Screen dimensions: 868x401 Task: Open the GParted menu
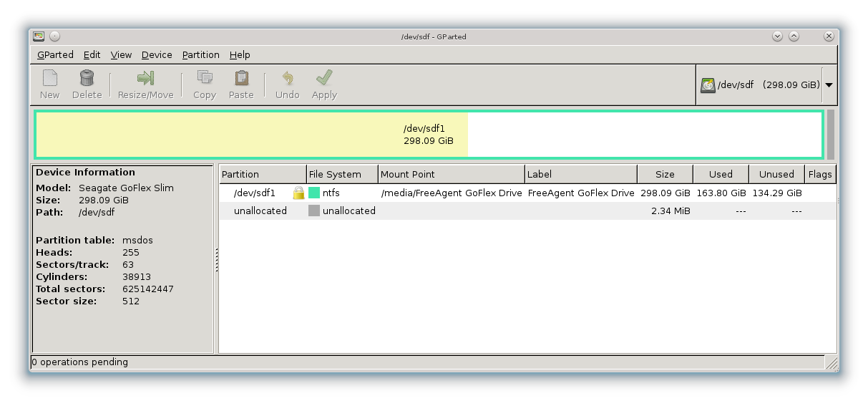[55, 55]
